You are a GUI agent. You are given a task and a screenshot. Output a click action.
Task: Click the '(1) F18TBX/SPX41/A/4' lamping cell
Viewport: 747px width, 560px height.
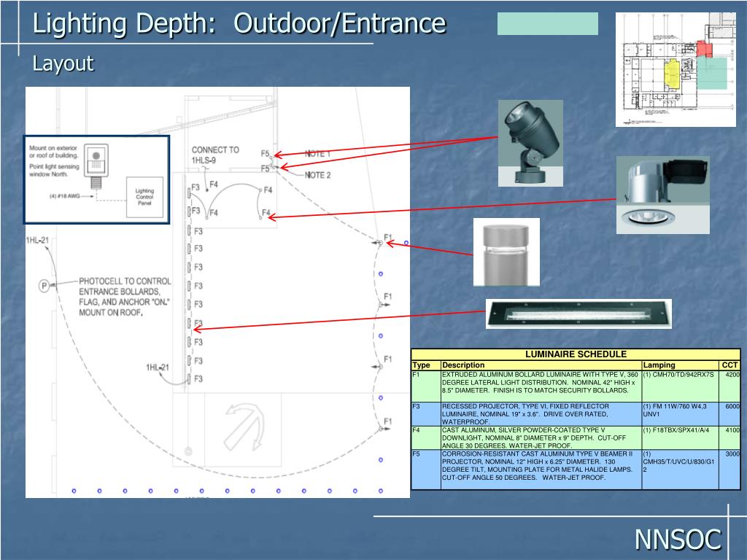(680, 437)
